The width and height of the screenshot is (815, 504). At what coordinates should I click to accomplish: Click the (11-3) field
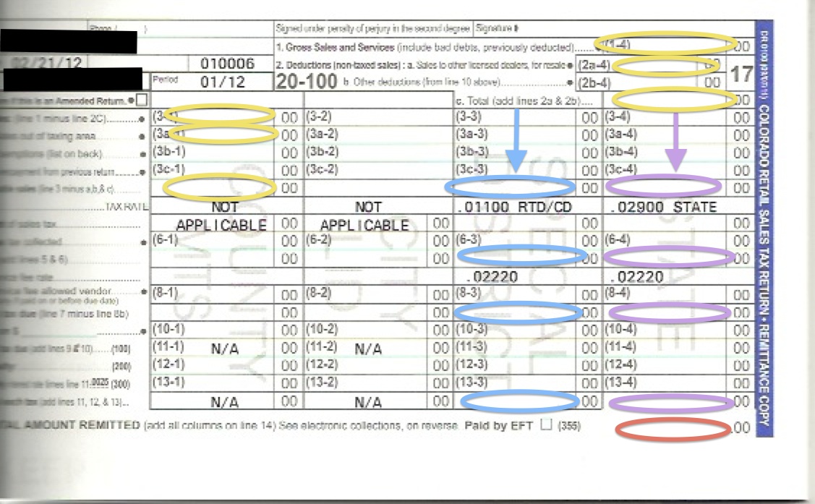[515, 348]
